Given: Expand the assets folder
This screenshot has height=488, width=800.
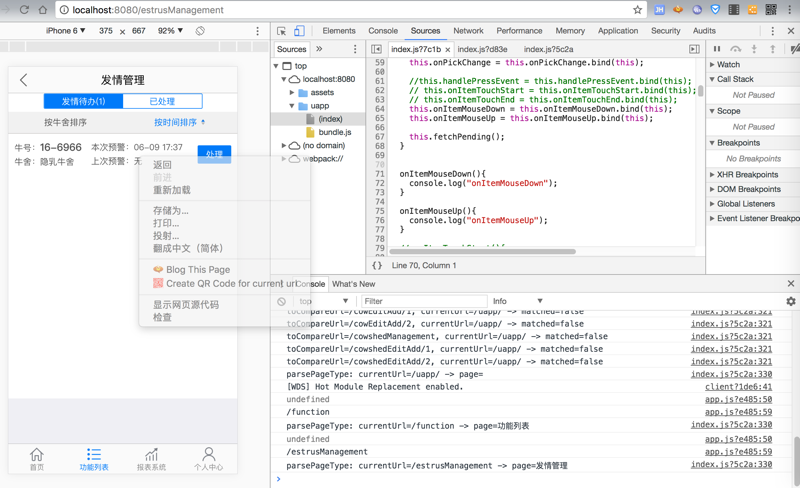Looking at the screenshot, I should [292, 92].
